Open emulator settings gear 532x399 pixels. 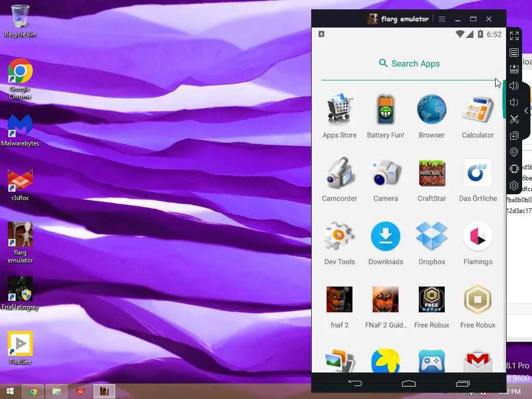(x=514, y=185)
